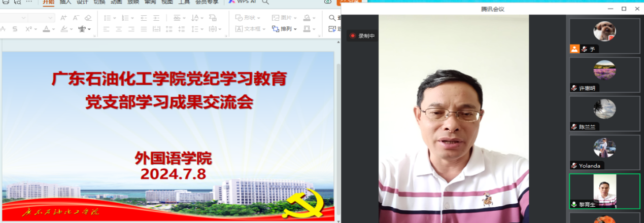Clear formatting with the eraser icon
The width and height of the screenshot is (644, 223).
(88, 18)
